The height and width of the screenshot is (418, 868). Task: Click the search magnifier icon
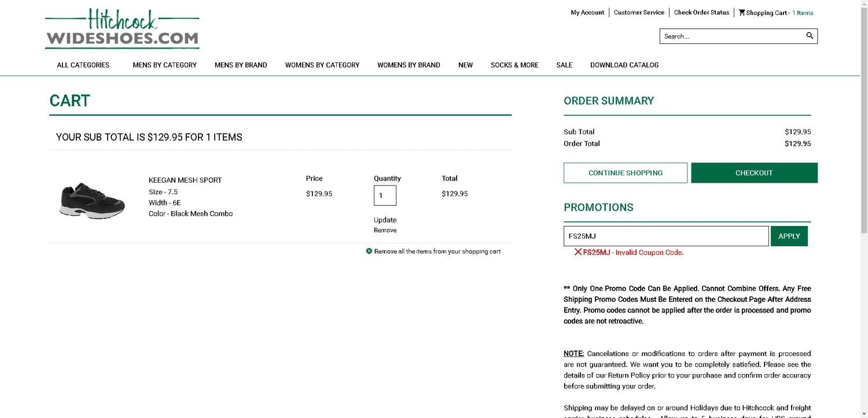(810, 36)
